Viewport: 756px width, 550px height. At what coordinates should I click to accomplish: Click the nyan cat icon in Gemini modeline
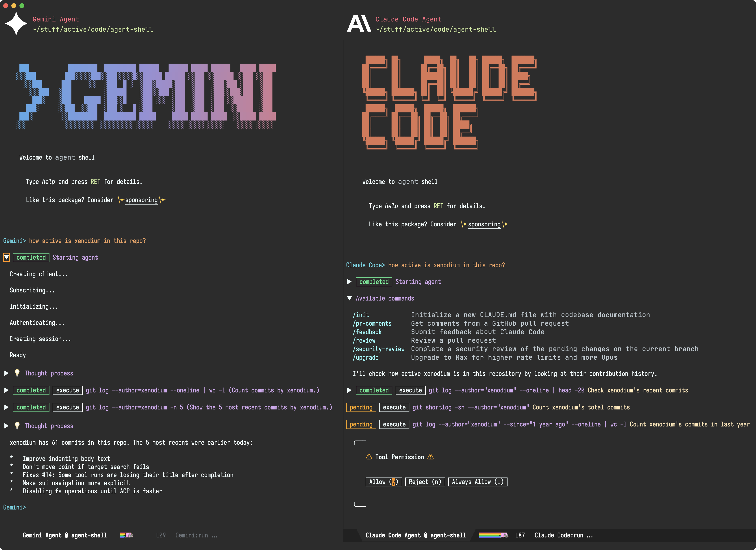127,535
